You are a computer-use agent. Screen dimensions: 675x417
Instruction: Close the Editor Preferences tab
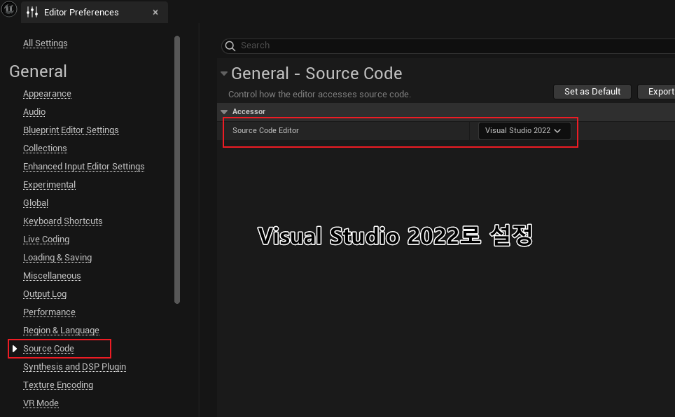tap(155, 12)
